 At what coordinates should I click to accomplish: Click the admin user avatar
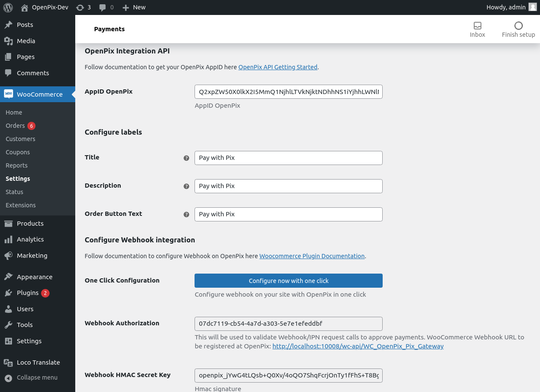(x=532, y=7)
